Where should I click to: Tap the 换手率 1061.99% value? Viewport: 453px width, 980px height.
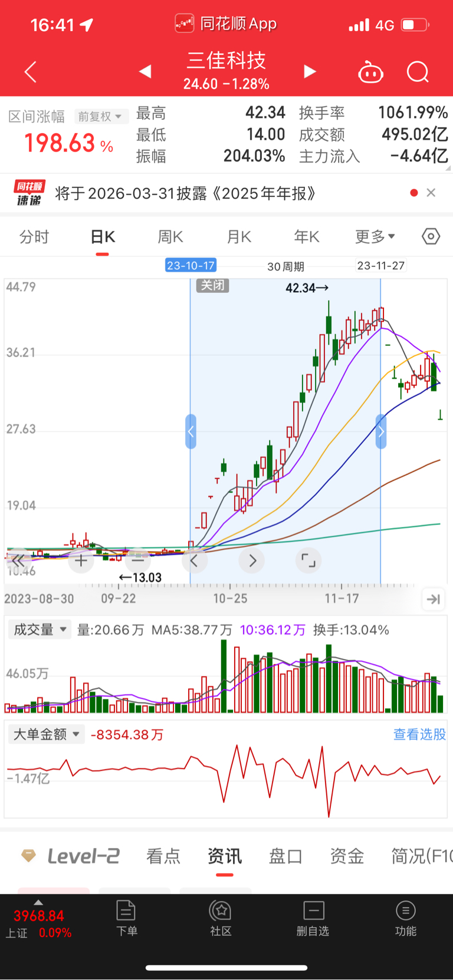[x=413, y=113]
